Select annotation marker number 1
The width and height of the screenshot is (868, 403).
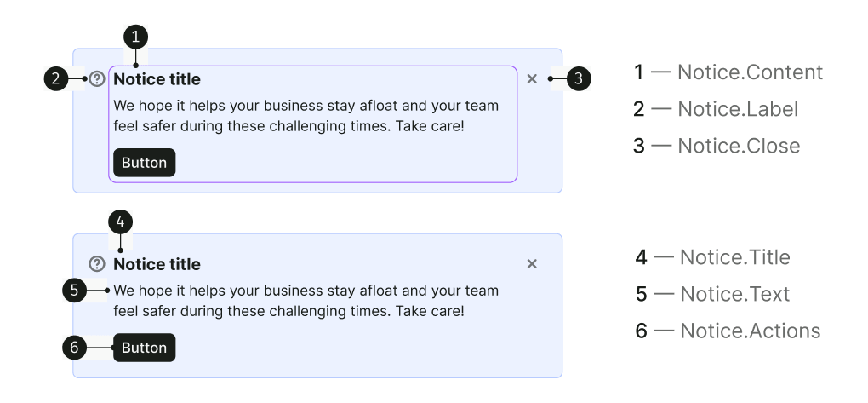pos(135,37)
